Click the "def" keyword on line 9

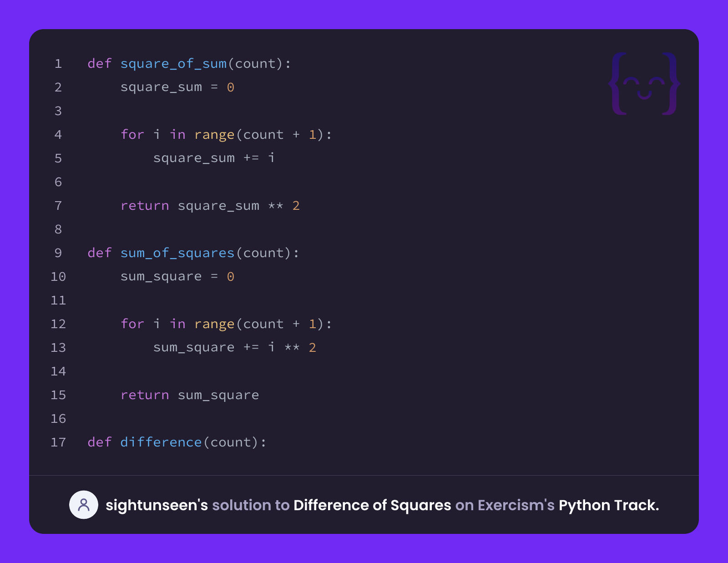[100, 253]
